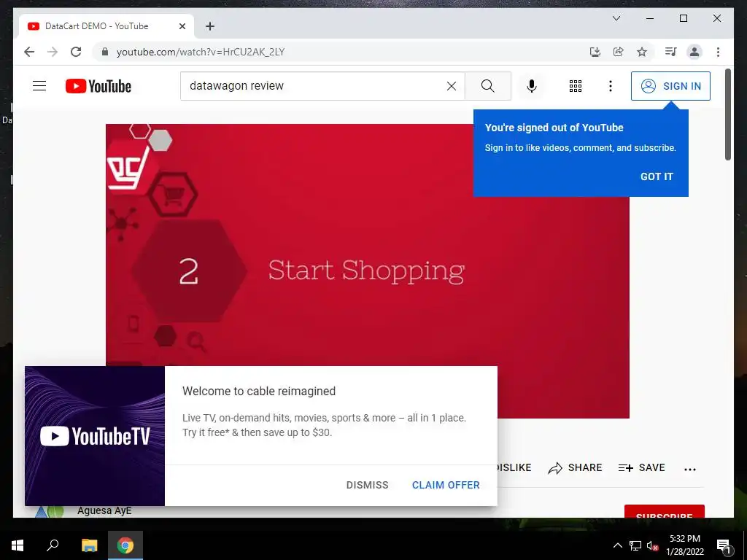Image resolution: width=747 pixels, height=560 pixels.
Task: Dismiss the YouTube TV offer
Action: (368, 485)
